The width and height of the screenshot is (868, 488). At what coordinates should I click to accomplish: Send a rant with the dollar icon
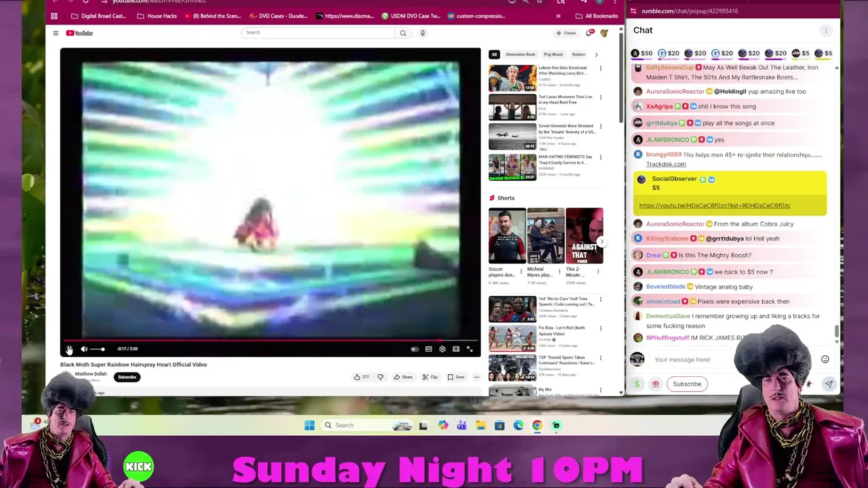[x=637, y=384]
